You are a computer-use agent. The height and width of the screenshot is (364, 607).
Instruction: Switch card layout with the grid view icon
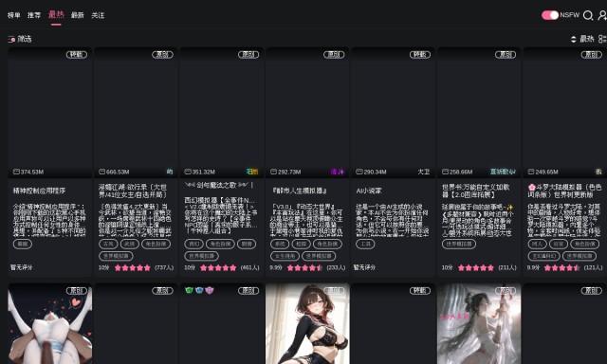[602, 39]
